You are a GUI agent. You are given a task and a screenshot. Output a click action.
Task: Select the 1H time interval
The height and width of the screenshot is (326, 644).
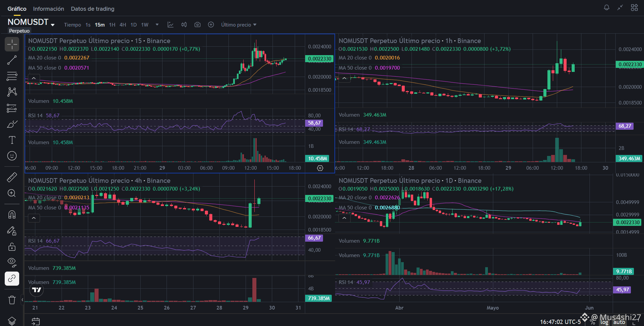point(112,25)
